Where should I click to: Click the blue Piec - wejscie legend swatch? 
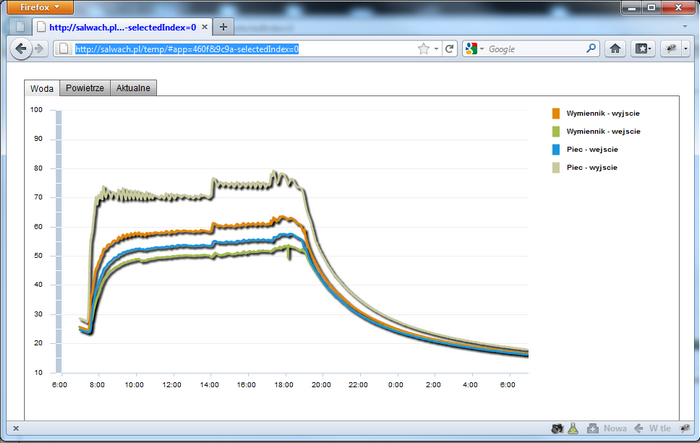[556, 149]
